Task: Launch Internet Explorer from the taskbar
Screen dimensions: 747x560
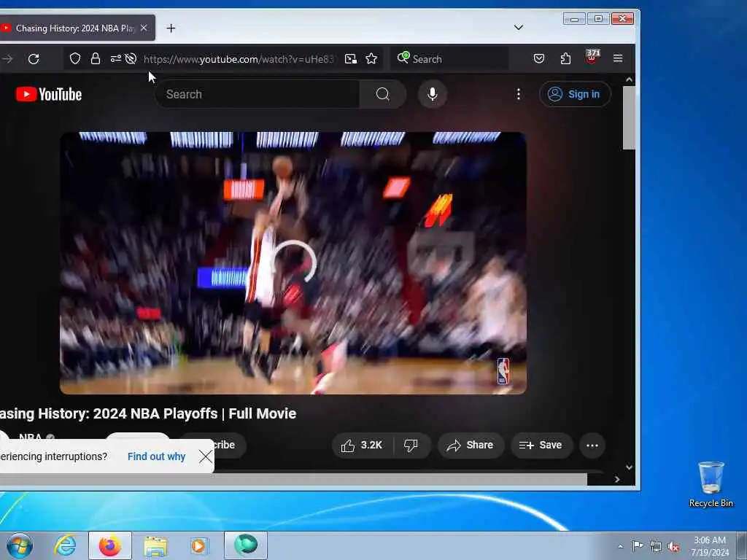Action: click(65, 545)
